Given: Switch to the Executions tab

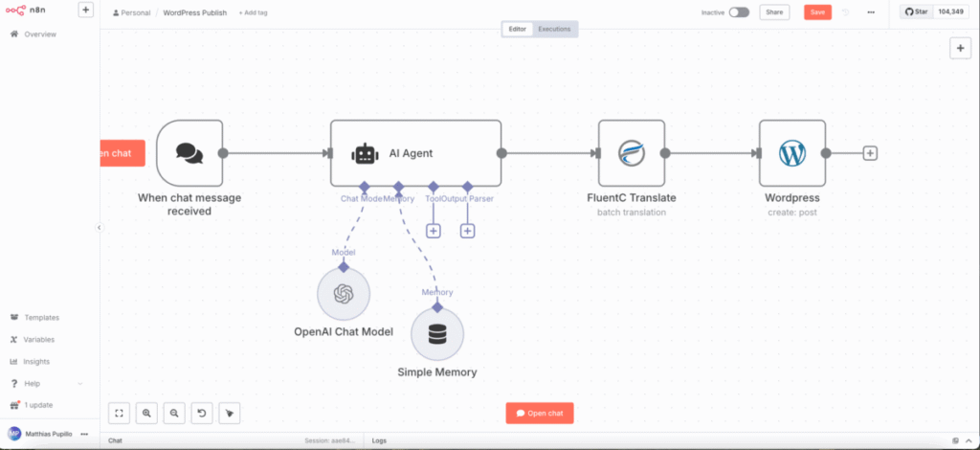Looking at the screenshot, I should (x=554, y=29).
